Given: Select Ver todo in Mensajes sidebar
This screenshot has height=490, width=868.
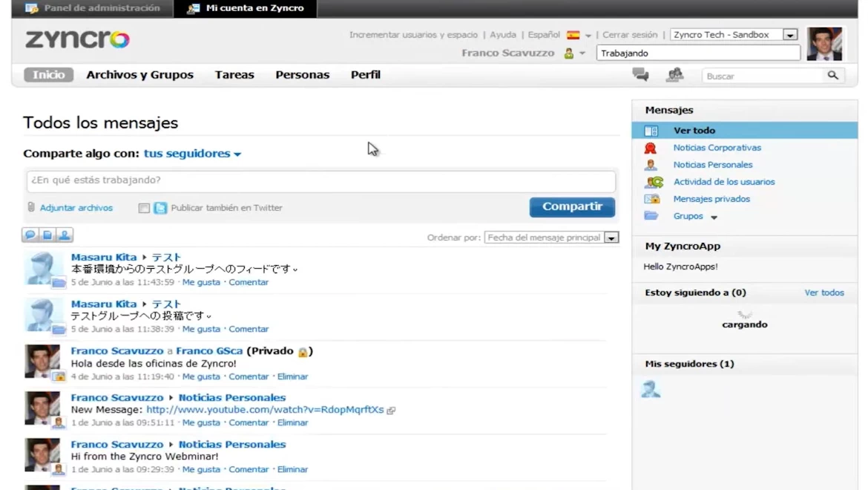Looking at the screenshot, I should (x=745, y=131).
